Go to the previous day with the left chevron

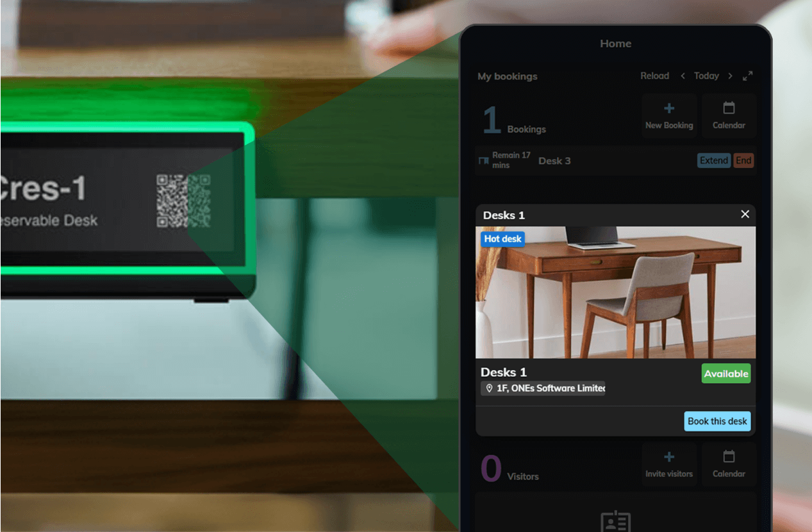683,76
